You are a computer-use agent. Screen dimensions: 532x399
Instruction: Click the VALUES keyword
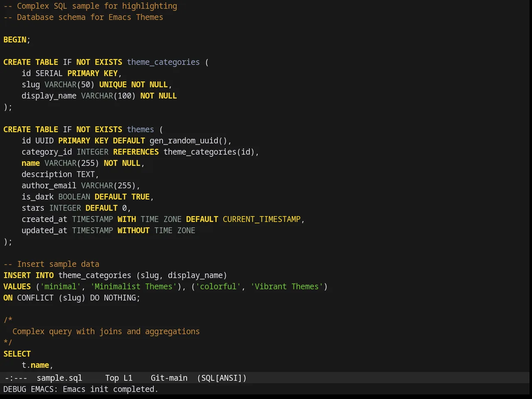click(17, 286)
